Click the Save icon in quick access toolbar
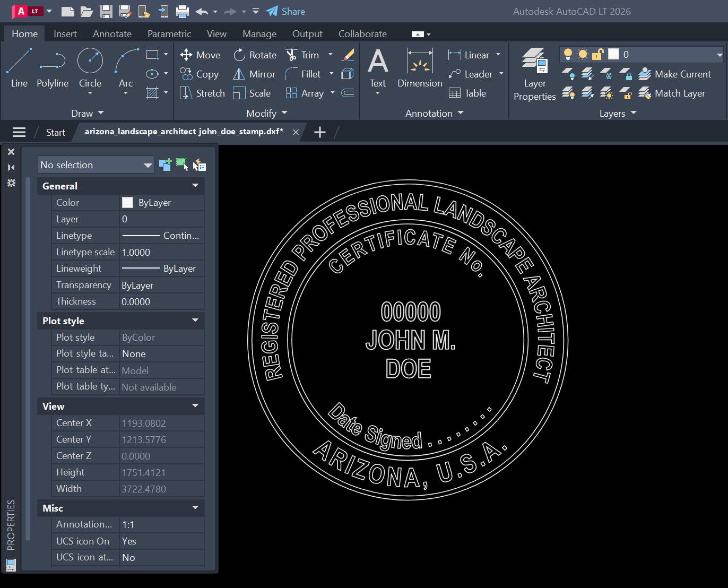This screenshot has width=728, height=588. [106, 11]
